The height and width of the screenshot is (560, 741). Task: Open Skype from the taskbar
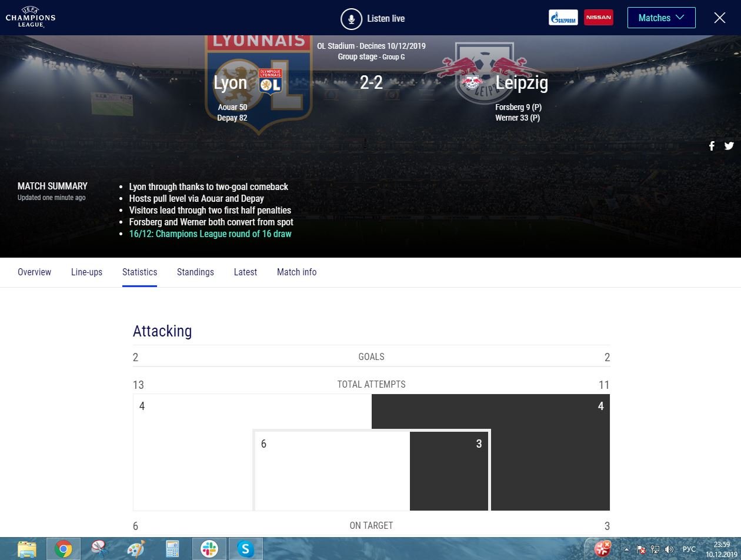coord(245,549)
